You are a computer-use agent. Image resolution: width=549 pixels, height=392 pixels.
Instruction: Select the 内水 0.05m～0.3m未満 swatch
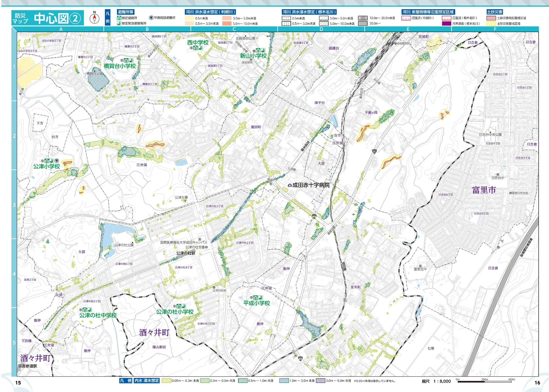[166, 381]
